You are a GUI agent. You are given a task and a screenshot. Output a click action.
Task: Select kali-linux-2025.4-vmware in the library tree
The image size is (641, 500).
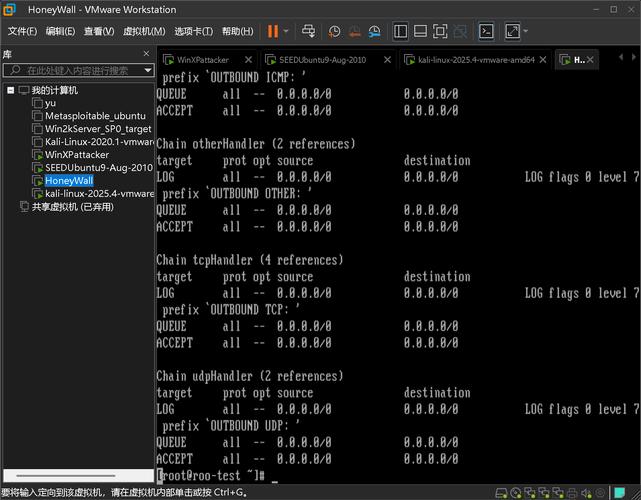[x=99, y=194]
